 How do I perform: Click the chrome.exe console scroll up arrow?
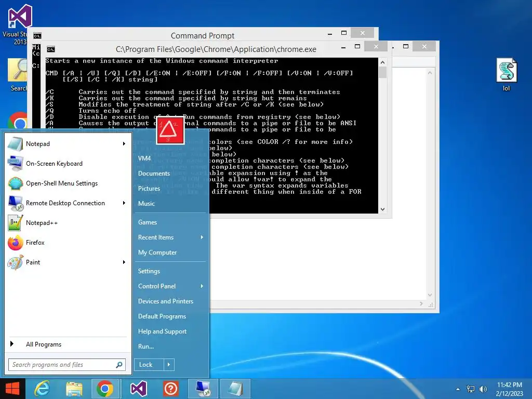click(383, 62)
